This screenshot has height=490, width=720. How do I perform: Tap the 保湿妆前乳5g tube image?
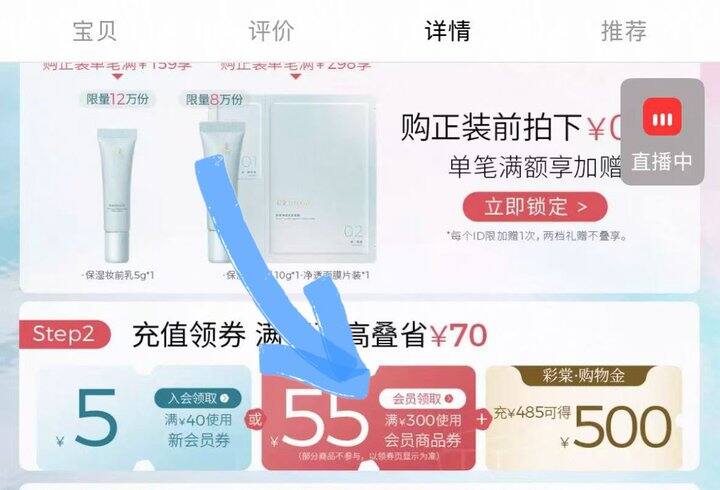coord(118,195)
